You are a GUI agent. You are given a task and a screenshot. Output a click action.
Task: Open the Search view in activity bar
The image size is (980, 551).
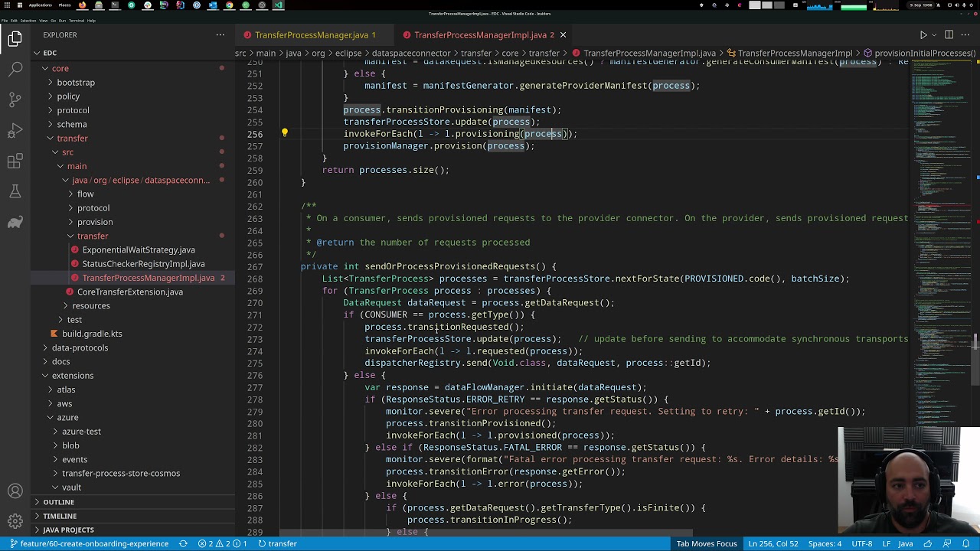[15, 69]
